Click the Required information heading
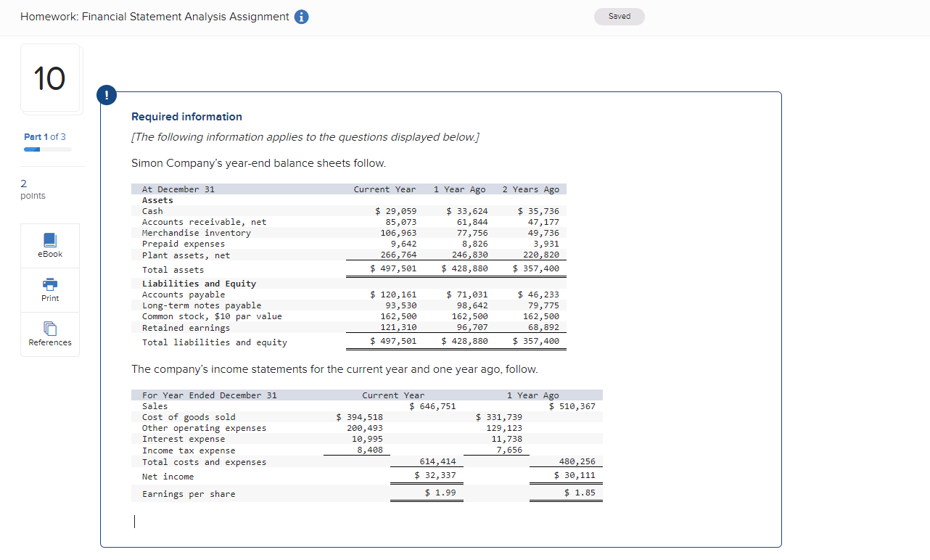Image resolution: width=930 pixels, height=560 pixels. 186,116
